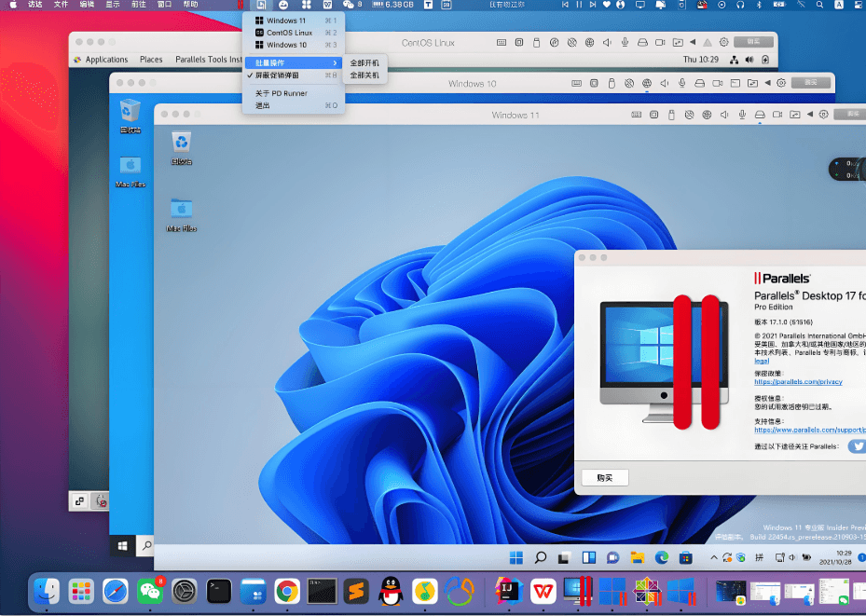Choose 全部关机 from submenu
The height and width of the screenshot is (616, 866).
pos(364,75)
